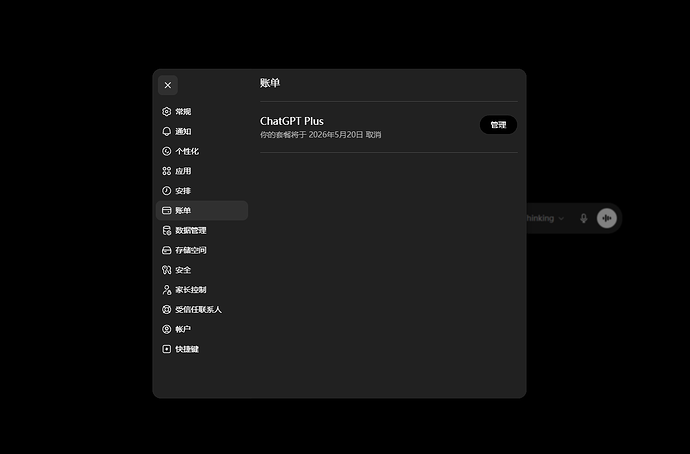Screen dimensions: 690x454
Task: Go to the 个性化 personalization tab
Action: (202, 151)
